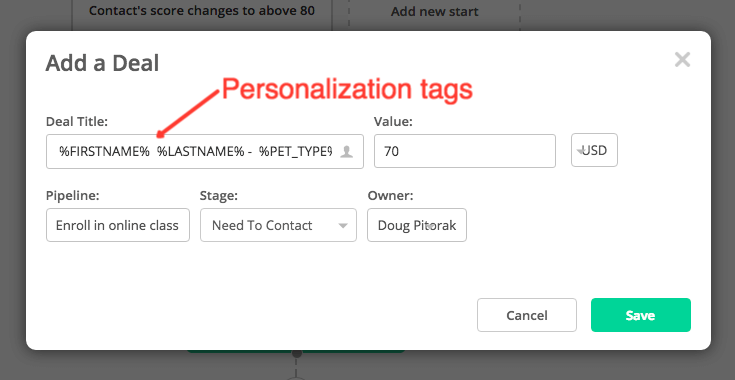Image resolution: width=735 pixels, height=380 pixels.
Task: Click the Add a Deal heading
Action: 102,63
